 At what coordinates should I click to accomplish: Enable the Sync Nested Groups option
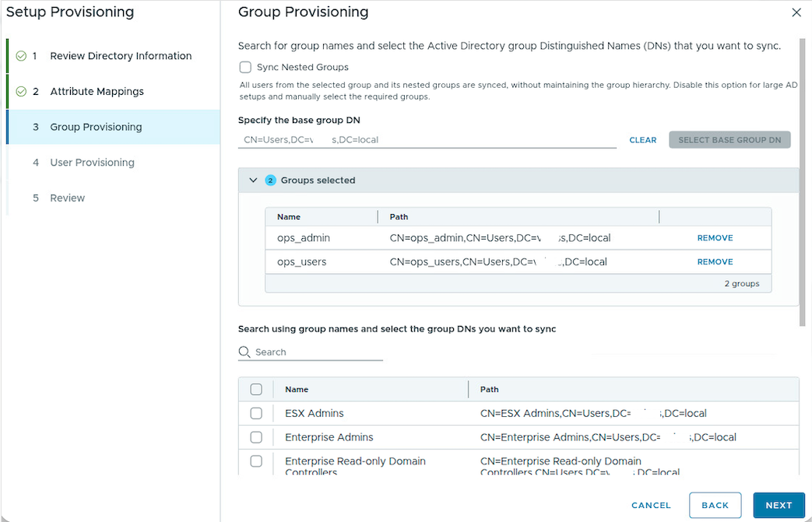(x=245, y=67)
